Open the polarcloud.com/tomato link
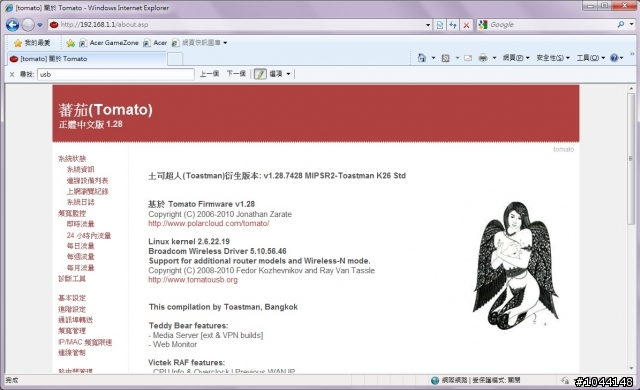This screenshot has height=390, width=640. tap(209, 224)
